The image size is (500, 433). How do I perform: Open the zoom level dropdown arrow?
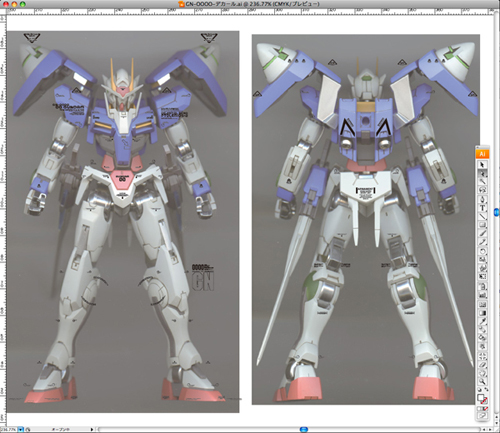click(21, 429)
